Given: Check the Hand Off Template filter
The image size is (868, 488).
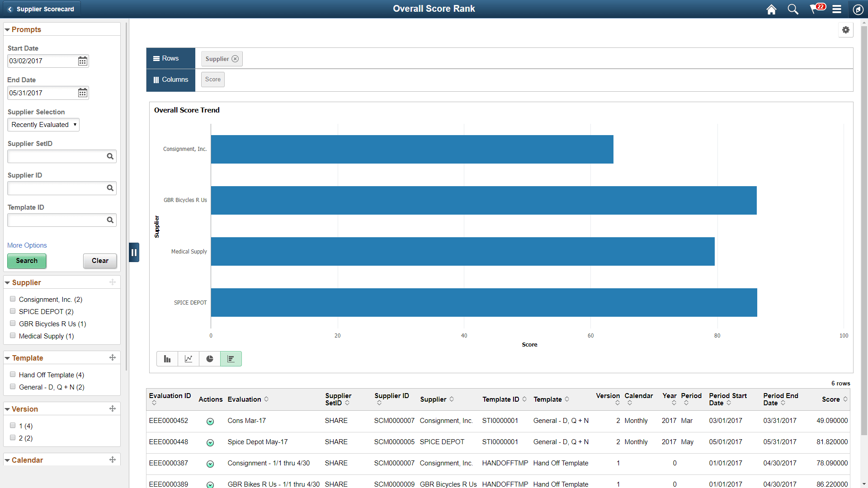Looking at the screenshot, I should (x=12, y=374).
